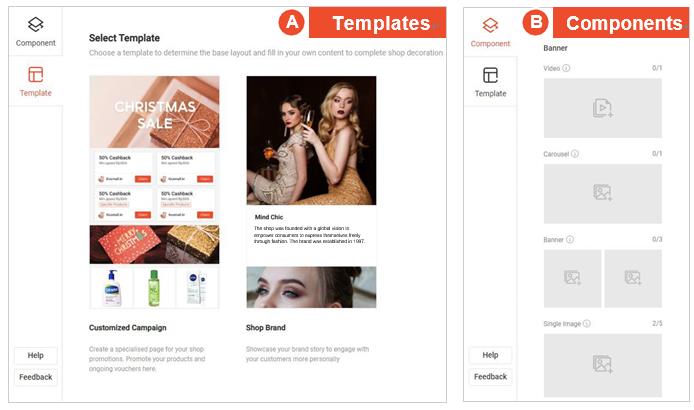Click the add-image icon in Carousel box
Screen dimensions: 694x410
pos(602,192)
